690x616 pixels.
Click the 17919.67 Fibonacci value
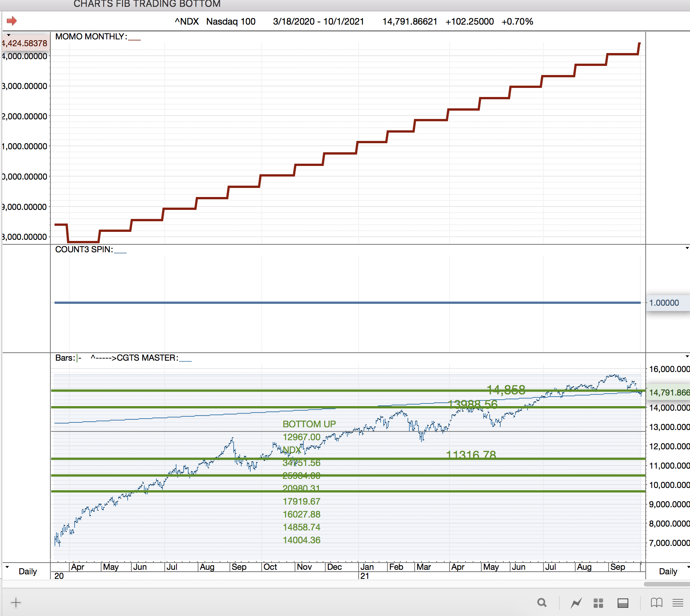click(301, 501)
